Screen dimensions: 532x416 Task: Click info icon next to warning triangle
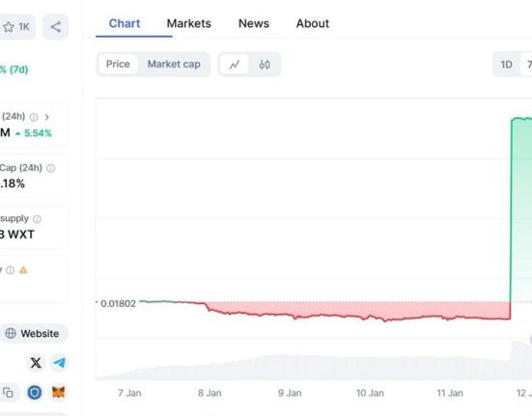pos(11,270)
